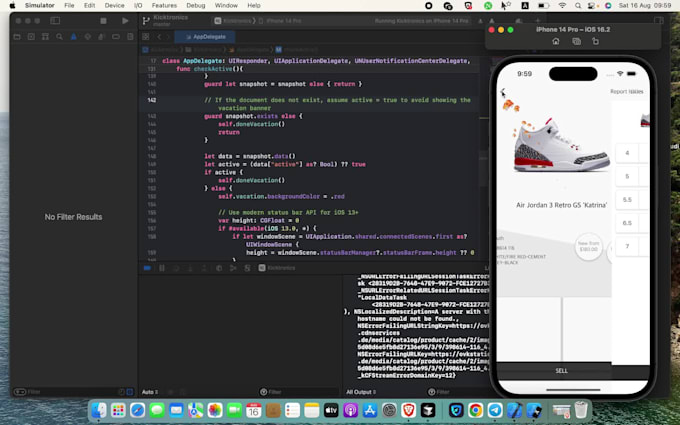Open Wi-Fi status in the menu bar
Screen dimensions: 680x425
point(562,6)
